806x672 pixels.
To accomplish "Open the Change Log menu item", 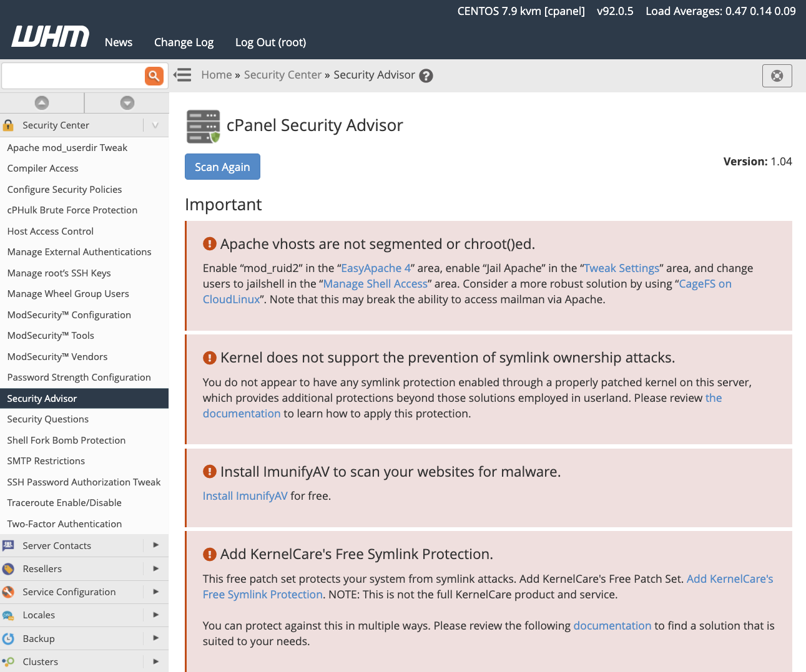I will (x=184, y=42).
